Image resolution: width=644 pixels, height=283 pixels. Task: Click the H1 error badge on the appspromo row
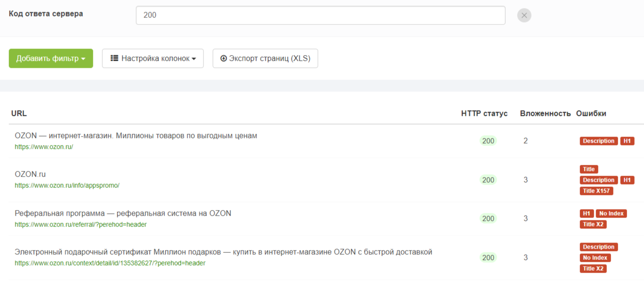point(627,180)
